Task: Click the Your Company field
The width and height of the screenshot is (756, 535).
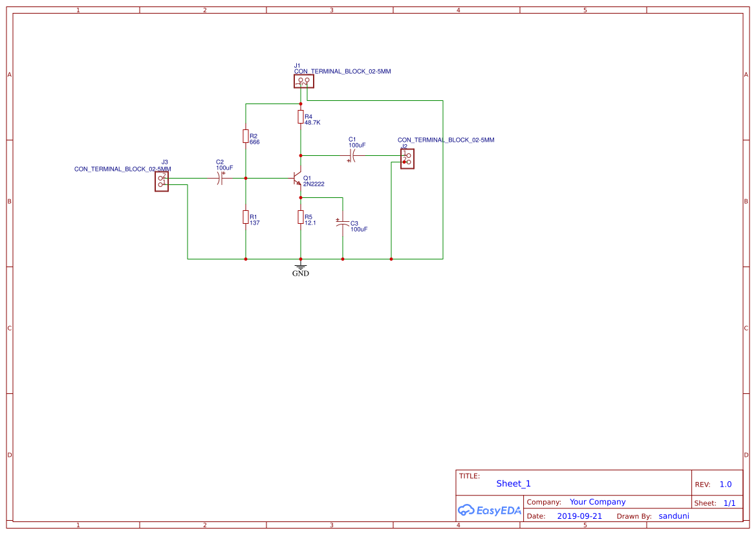Action: click(597, 501)
